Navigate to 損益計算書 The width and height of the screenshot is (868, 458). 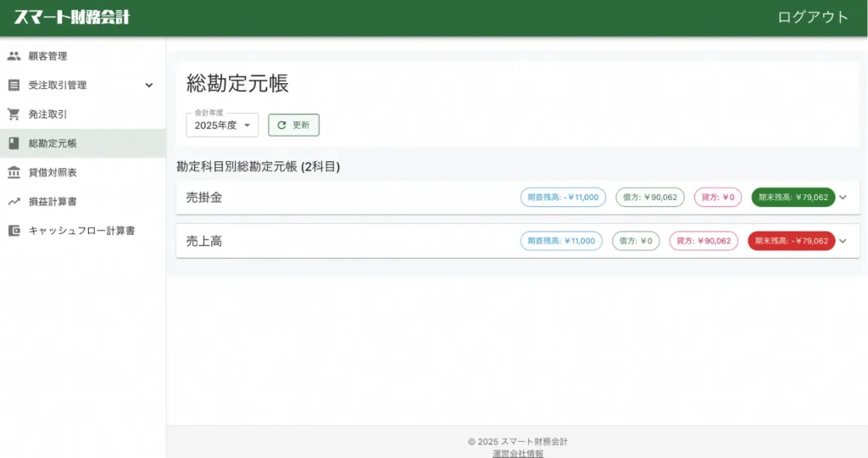click(x=83, y=202)
